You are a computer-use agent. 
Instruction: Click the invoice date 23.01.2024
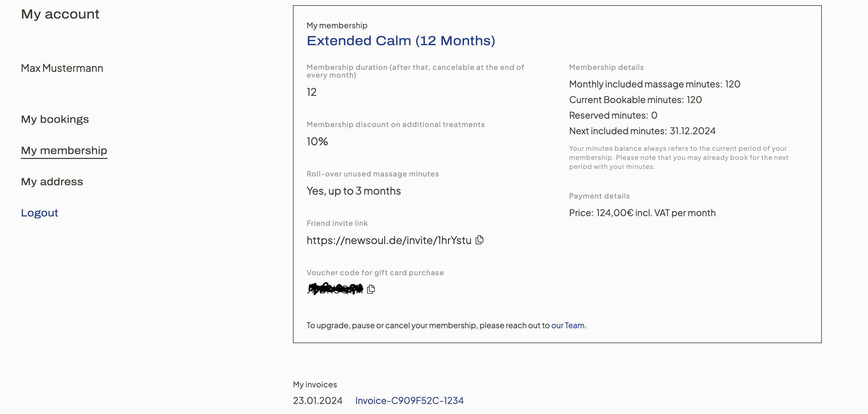click(x=317, y=401)
